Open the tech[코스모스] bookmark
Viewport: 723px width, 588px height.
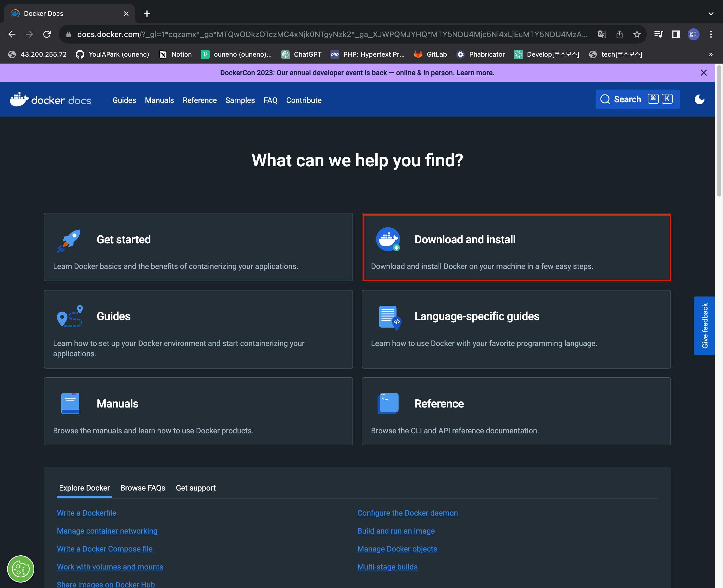616,54
